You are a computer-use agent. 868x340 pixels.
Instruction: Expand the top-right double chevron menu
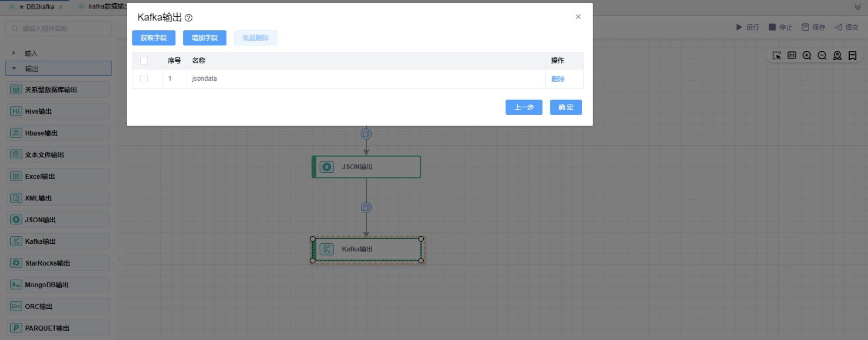857,7
